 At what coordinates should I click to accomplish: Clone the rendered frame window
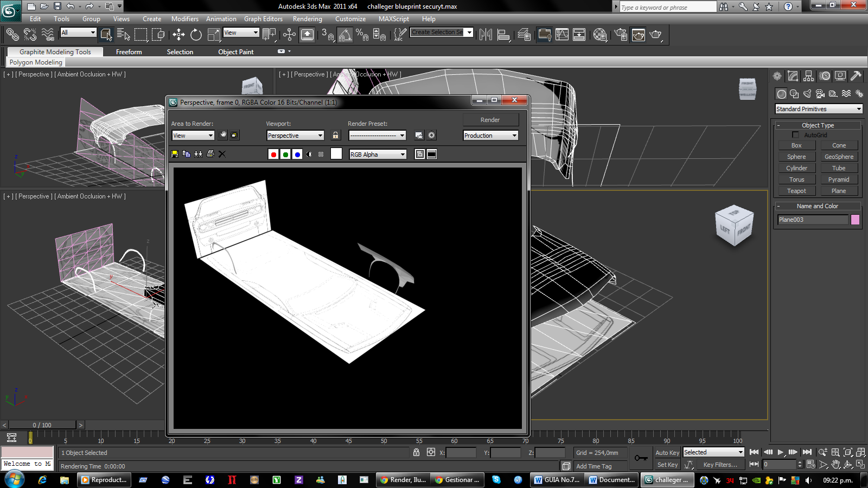pos(199,154)
